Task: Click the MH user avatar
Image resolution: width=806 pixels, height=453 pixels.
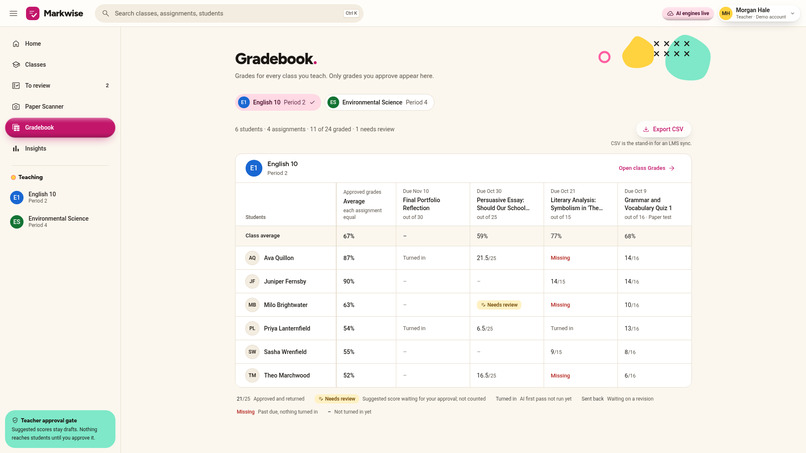Action: [x=725, y=13]
